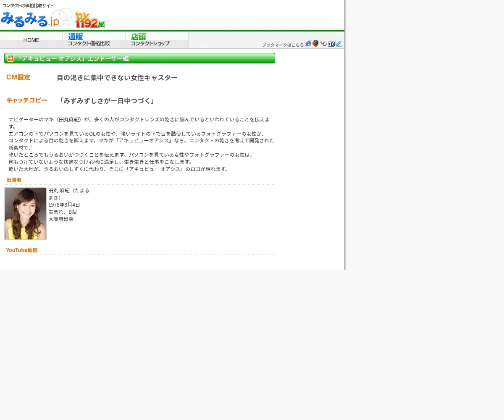Click the description line starting エアコンの下でパソコン
504x420 pixels.
click(x=136, y=134)
